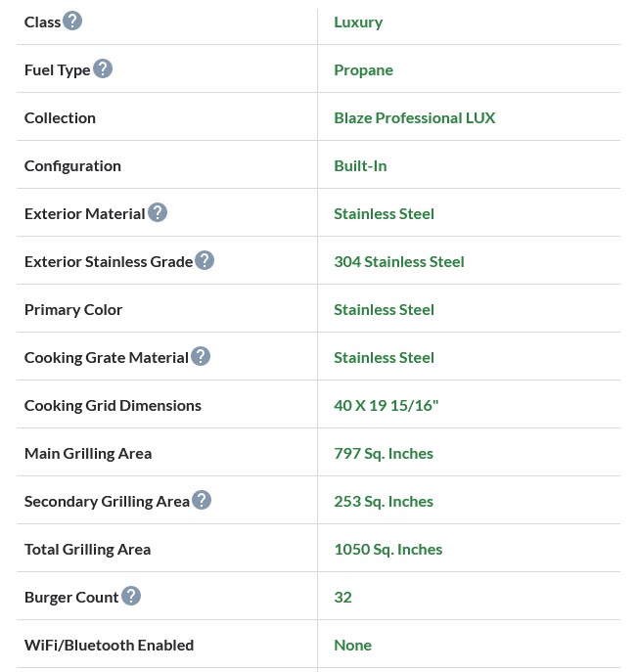The image size is (637, 672).
Task: Click help icon next to Class
Action: point(72,21)
